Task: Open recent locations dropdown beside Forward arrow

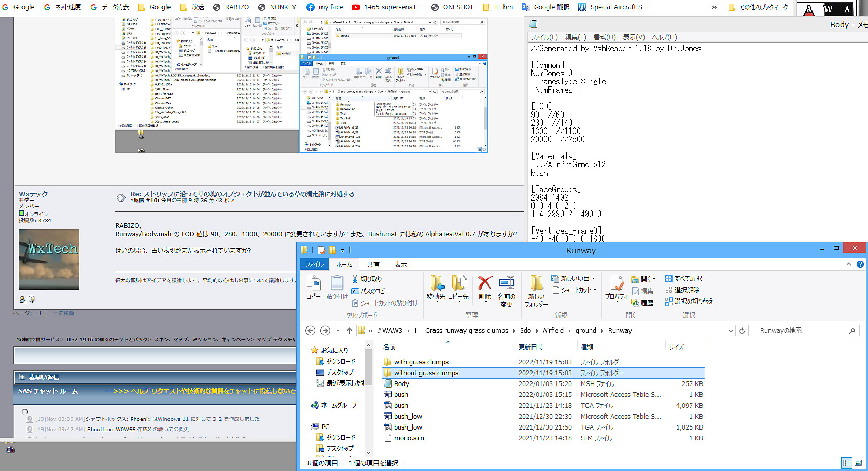Action: point(338,331)
